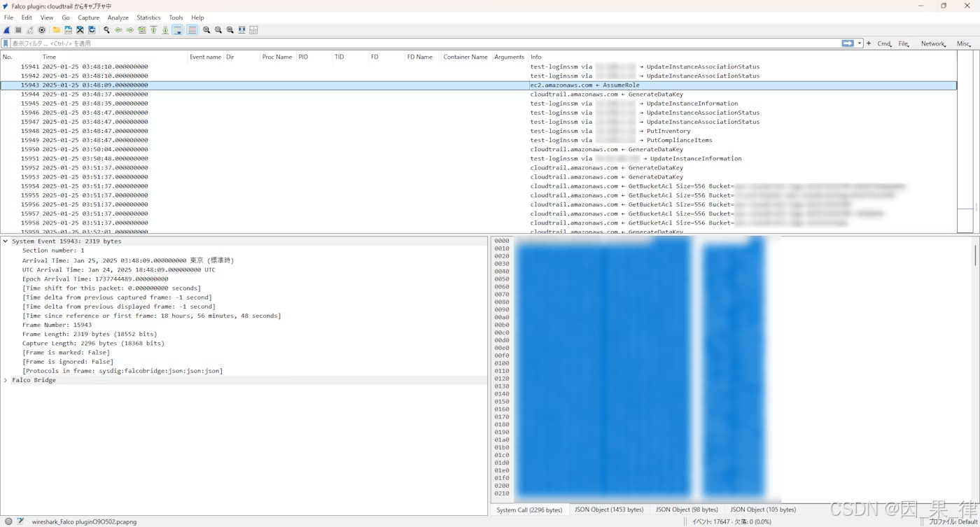Open the Statistics menu

pos(148,17)
